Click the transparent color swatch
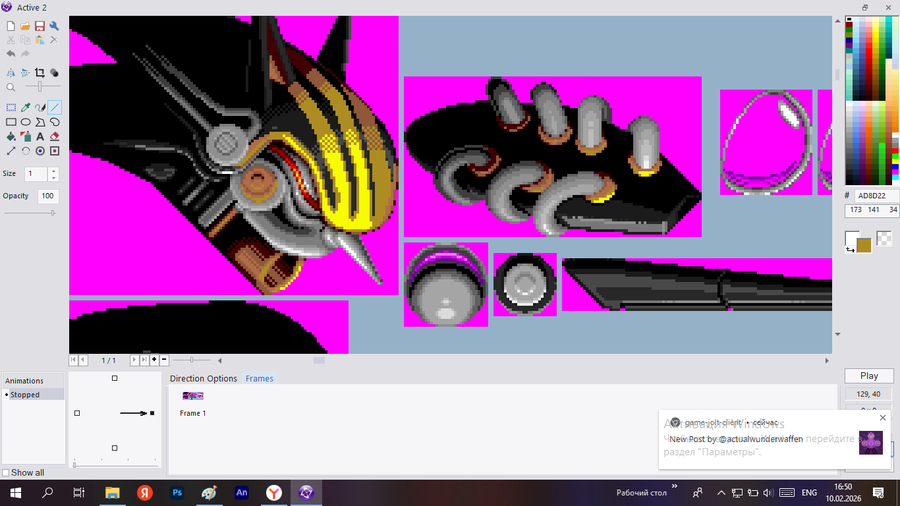This screenshot has height=506, width=900. (885, 238)
